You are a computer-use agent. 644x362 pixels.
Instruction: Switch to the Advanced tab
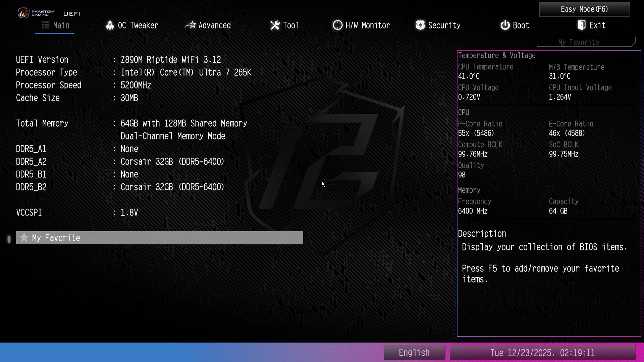214,25
